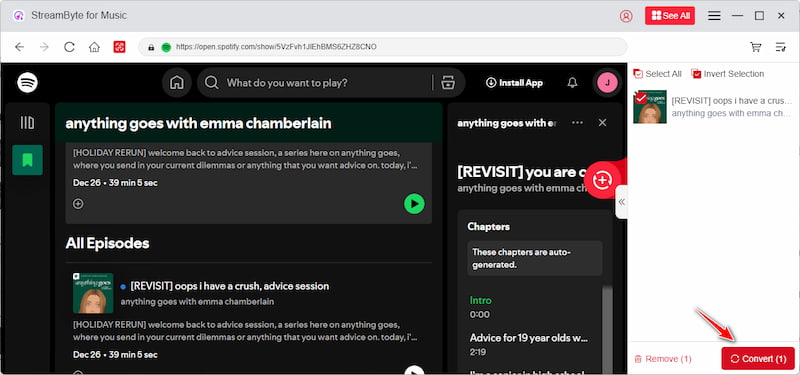Reload the page with refresh icon
Image resolution: width=800 pixels, height=375 pixels.
pyautogui.click(x=69, y=47)
